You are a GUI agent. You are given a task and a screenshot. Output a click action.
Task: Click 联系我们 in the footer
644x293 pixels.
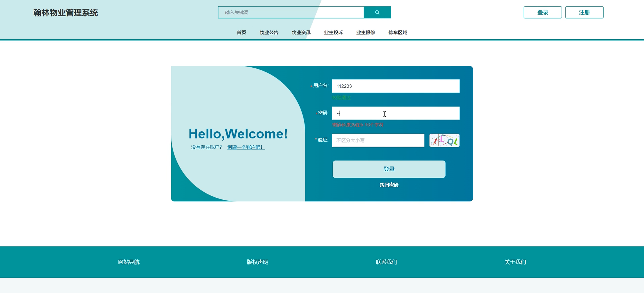[386, 262]
